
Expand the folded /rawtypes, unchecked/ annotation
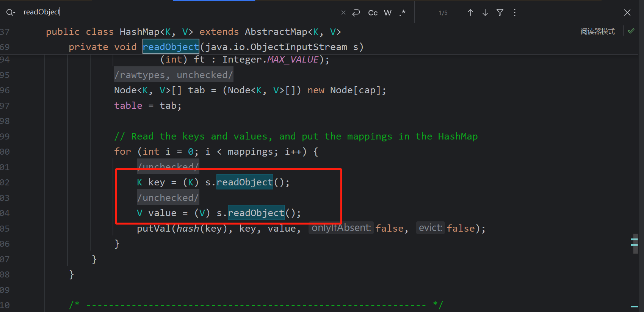click(x=174, y=75)
